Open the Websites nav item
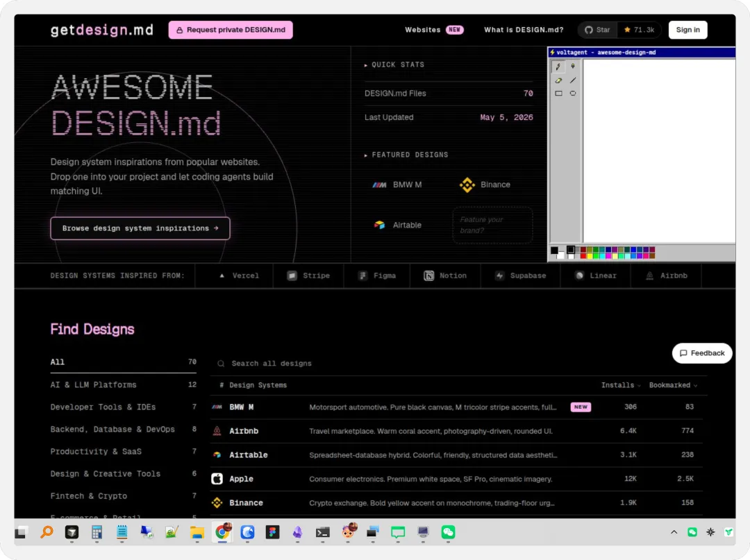Image resolution: width=750 pixels, height=560 pixels. [434, 30]
